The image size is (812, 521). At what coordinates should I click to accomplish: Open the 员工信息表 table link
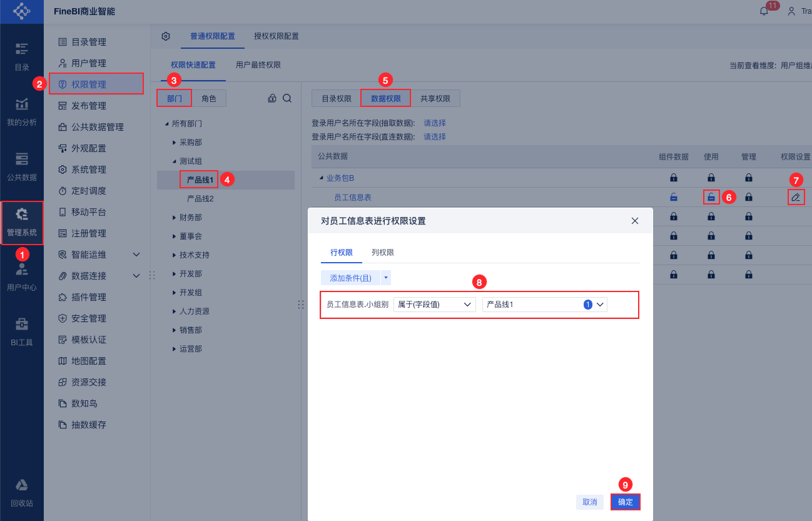(353, 197)
